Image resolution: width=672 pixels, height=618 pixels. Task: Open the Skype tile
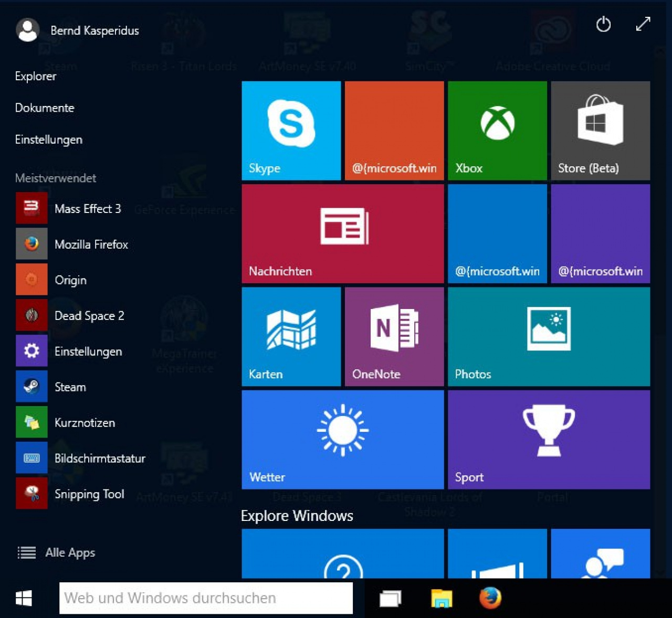click(x=291, y=131)
